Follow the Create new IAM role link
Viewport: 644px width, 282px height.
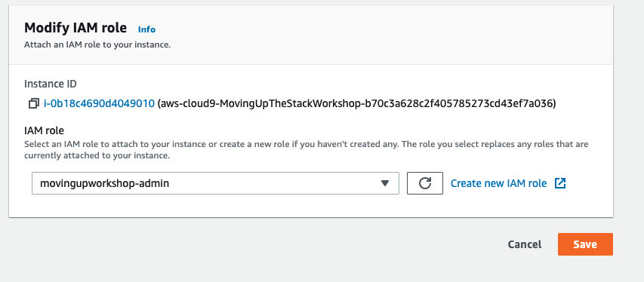point(498,183)
